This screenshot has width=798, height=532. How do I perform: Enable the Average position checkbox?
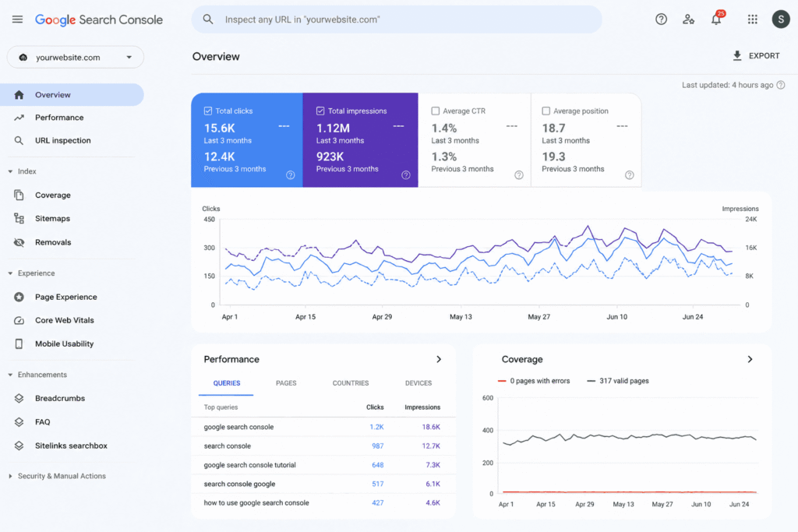point(546,111)
